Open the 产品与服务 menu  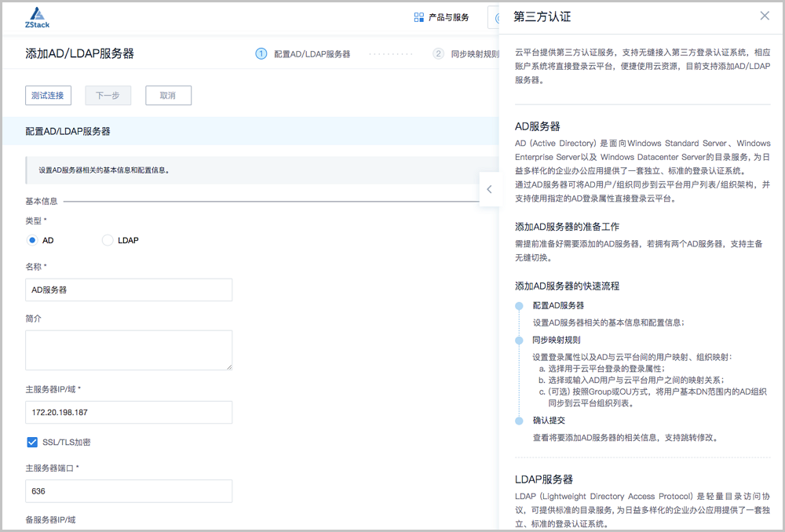pos(449,17)
